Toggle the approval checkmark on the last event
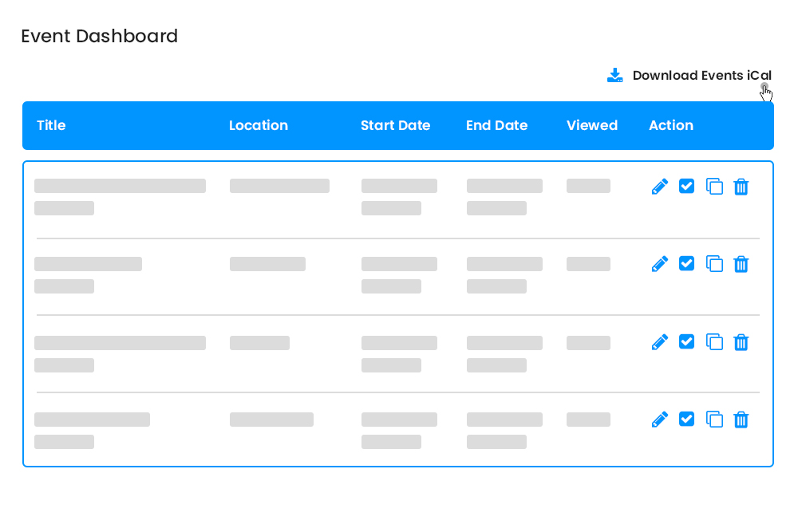This screenshot has height=532, width=798. click(x=687, y=419)
